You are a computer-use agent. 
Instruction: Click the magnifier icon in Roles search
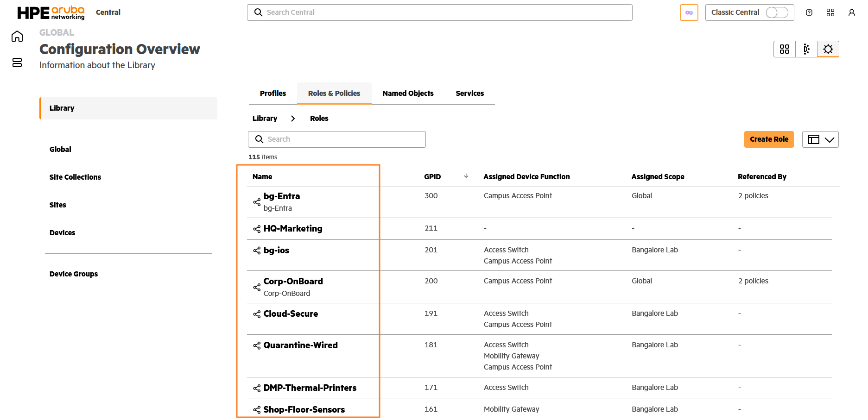[260, 139]
